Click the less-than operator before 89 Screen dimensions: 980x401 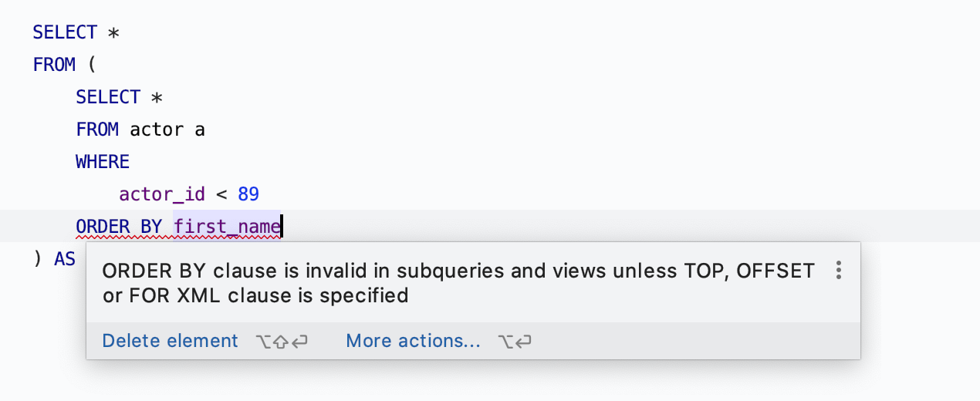pyautogui.click(x=221, y=194)
